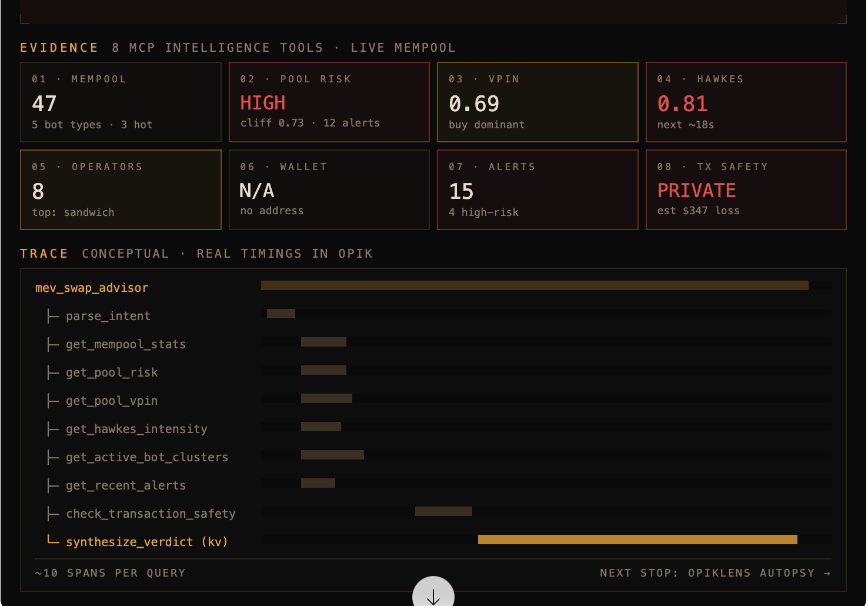Click the get_pool_vpin timing bar
Screen dimensions: 868x606
point(326,398)
